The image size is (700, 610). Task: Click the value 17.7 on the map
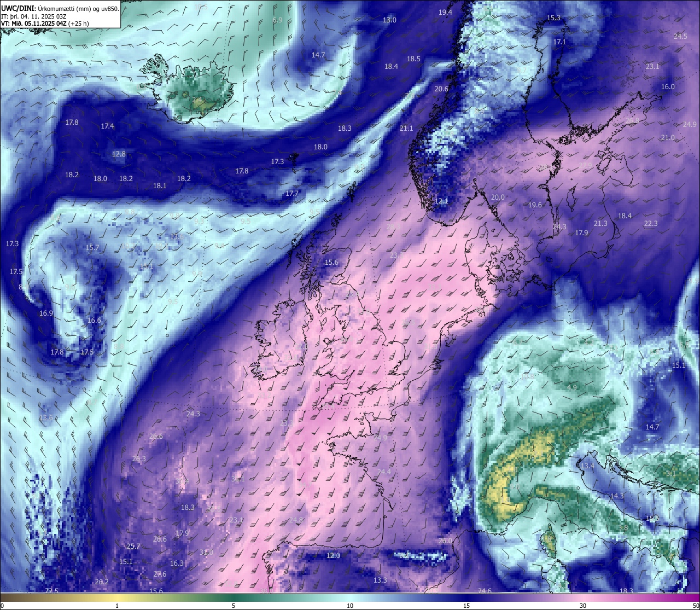tap(292, 193)
